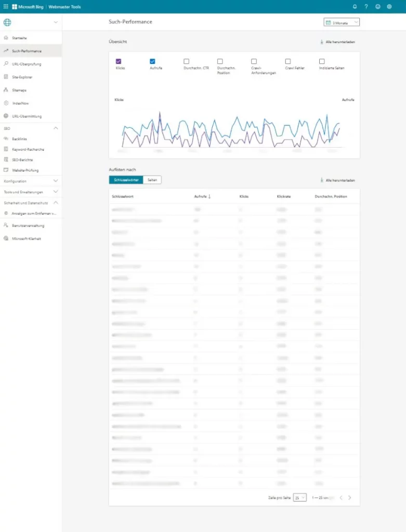Collapse the SEO sidebar section
The height and width of the screenshot is (532, 406).
(56, 128)
